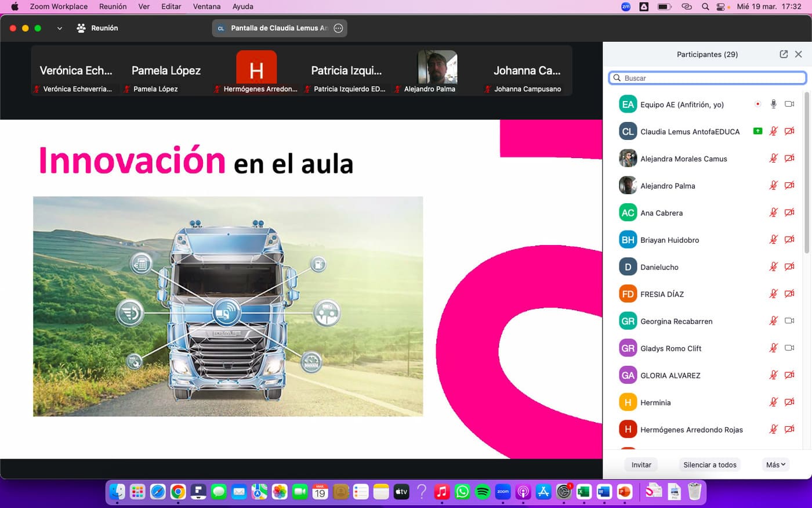
Task: Click Silenciar a todos button
Action: [x=710, y=464]
